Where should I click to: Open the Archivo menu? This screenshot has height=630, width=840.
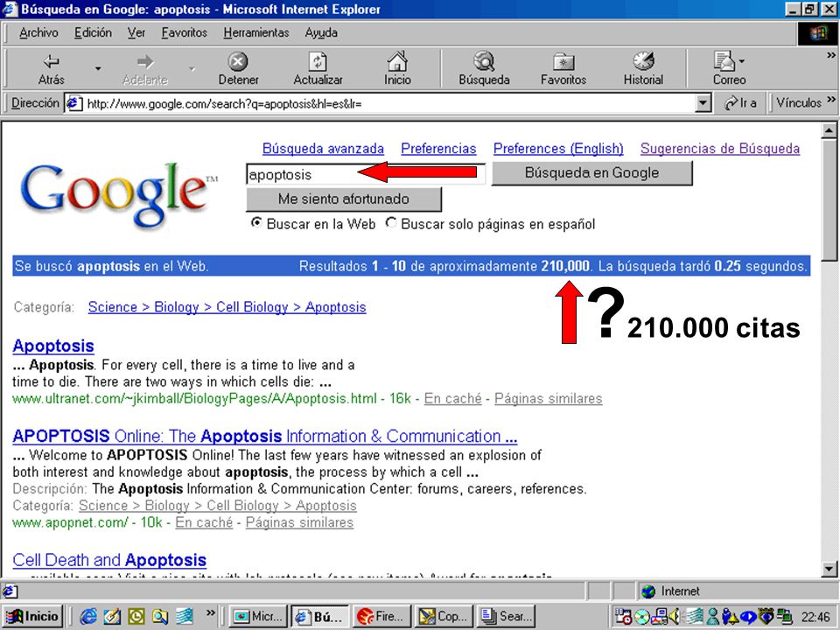pos(38,32)
